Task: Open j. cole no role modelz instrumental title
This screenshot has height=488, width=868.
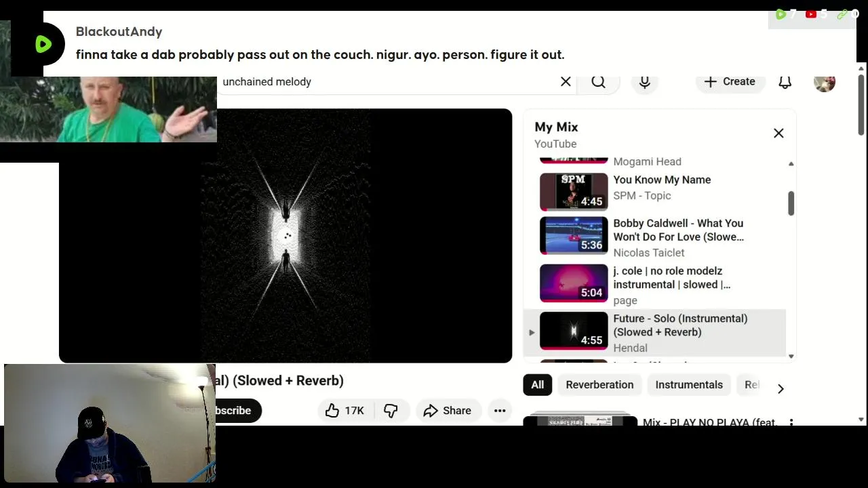Action: (672, 277)
